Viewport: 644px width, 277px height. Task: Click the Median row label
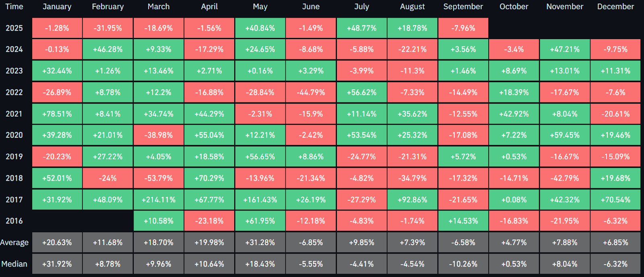pos(14,264)
